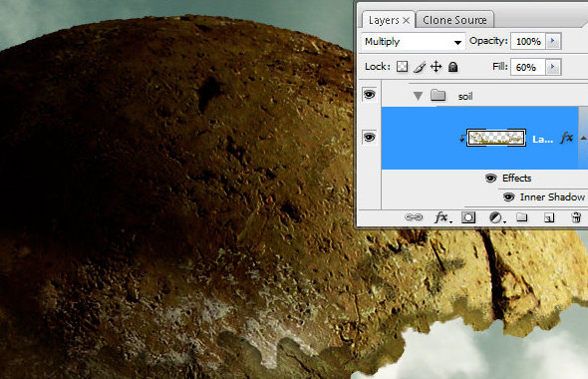Click the selected layer's thumbnail
This screenshot has width=588, height=379.
pyautogui.click(x=495, y=138)
